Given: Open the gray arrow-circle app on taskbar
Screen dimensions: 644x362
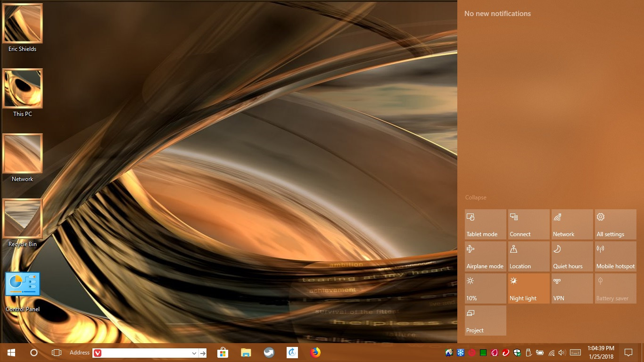Looking at the screenshot, I should [269, 353].
